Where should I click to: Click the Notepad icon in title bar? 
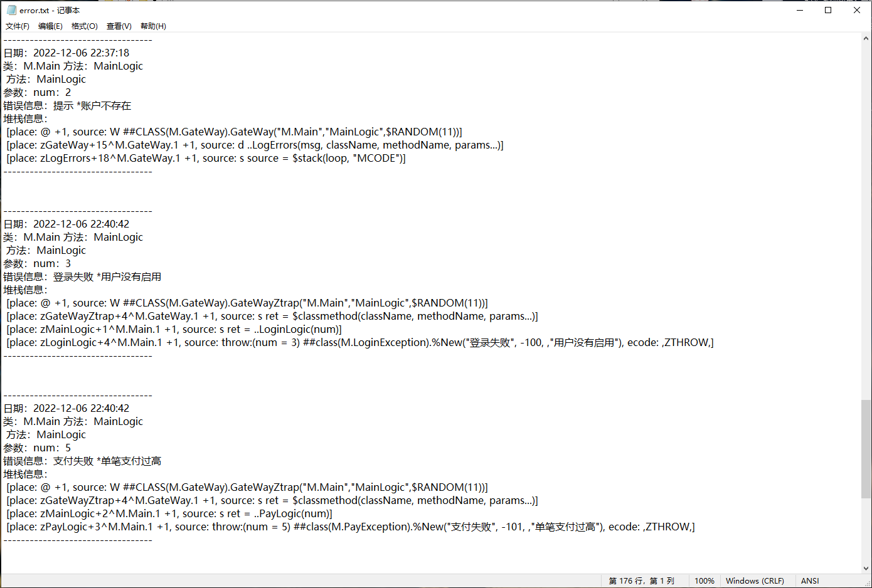11,10
